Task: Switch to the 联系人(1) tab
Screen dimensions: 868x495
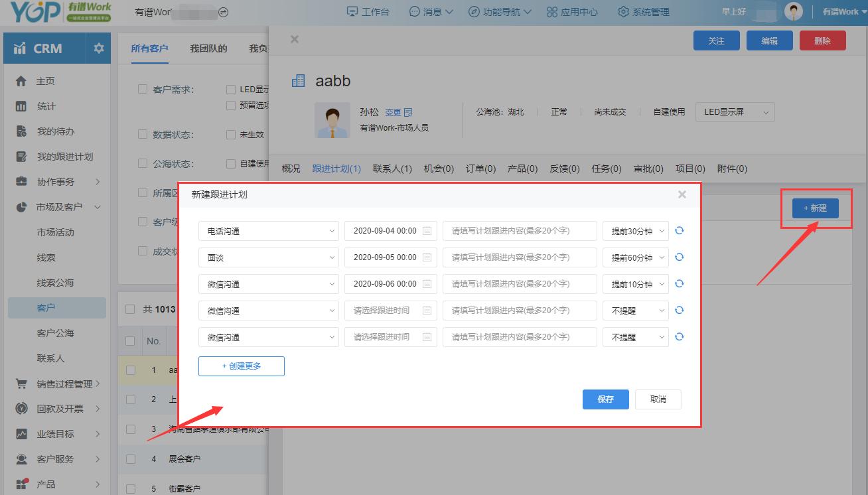Action: click(392, 169)
